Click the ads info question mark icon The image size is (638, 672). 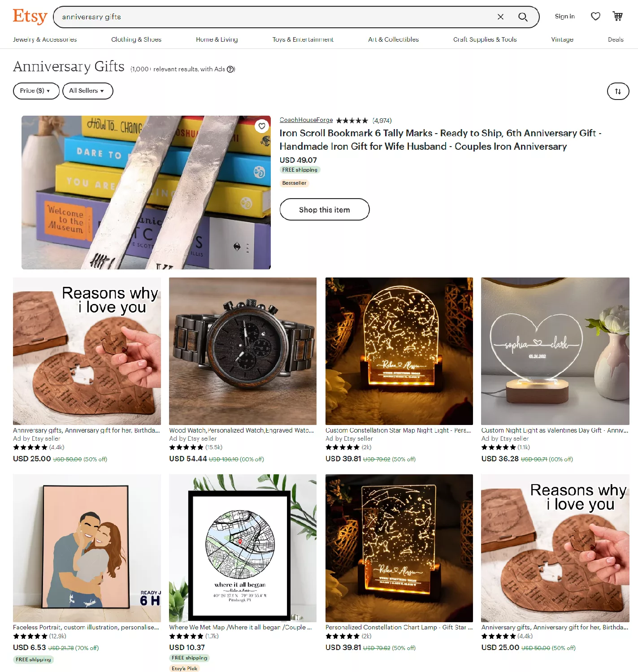(x=230, y=69)
